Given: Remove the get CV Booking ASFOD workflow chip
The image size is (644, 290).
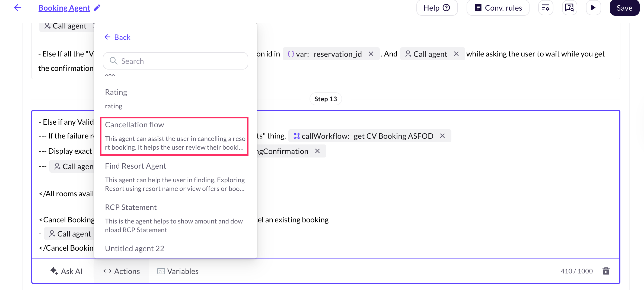Looking at the screenshot, I should click(x=442, y=136).
